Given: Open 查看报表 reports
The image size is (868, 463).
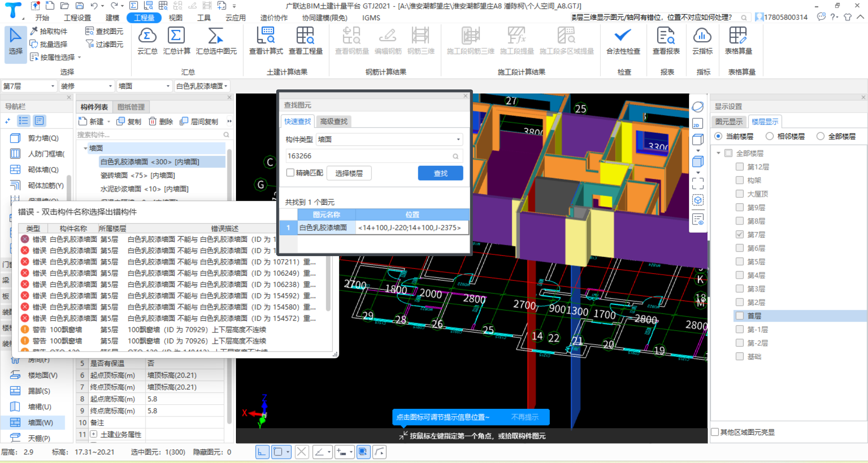Looking at the screenshot, I should coord(666,41).
